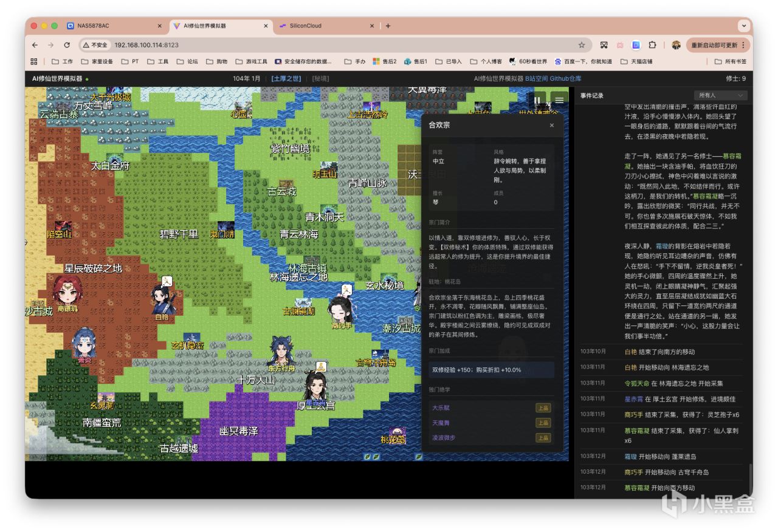Image resolution: width=778 pixels, height=532 pixels.
Task: Select the 南镶玑 character avatar on the map
Action: (x=67, y=290)
